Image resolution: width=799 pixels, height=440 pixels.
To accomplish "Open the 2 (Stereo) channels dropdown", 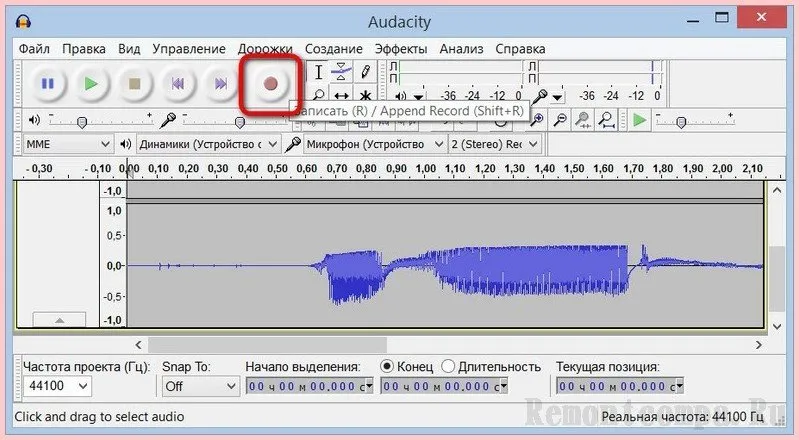I will 494,144.
